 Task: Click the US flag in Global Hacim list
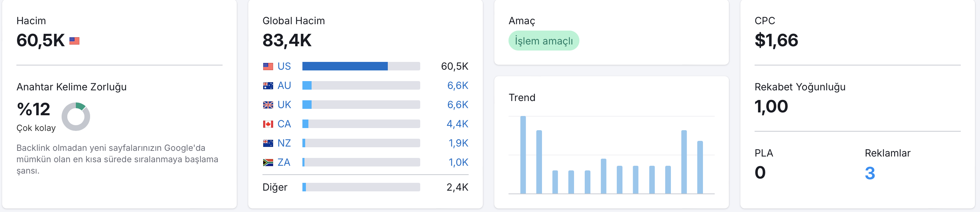click(x=268, y=67)
